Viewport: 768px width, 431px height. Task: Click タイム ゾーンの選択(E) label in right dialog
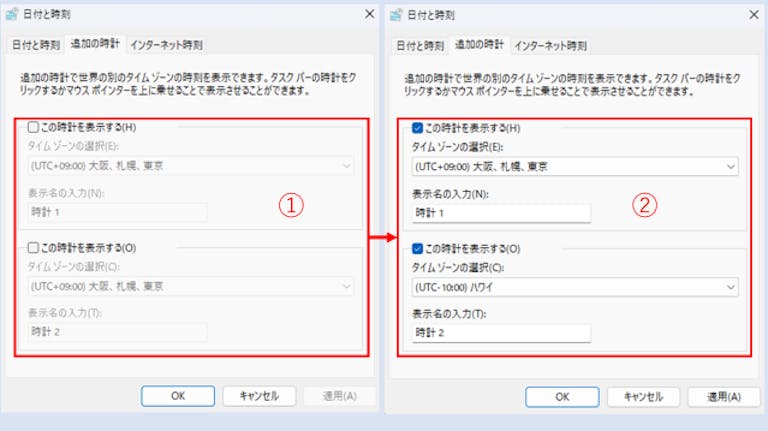tap(457, 147)
